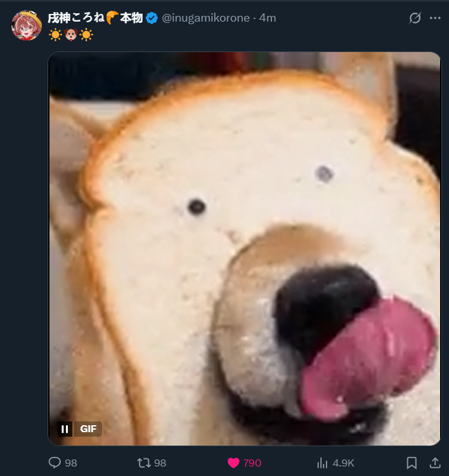
Task: Retweet using the repost arrows icon
Action: click(x=143, y=463)
